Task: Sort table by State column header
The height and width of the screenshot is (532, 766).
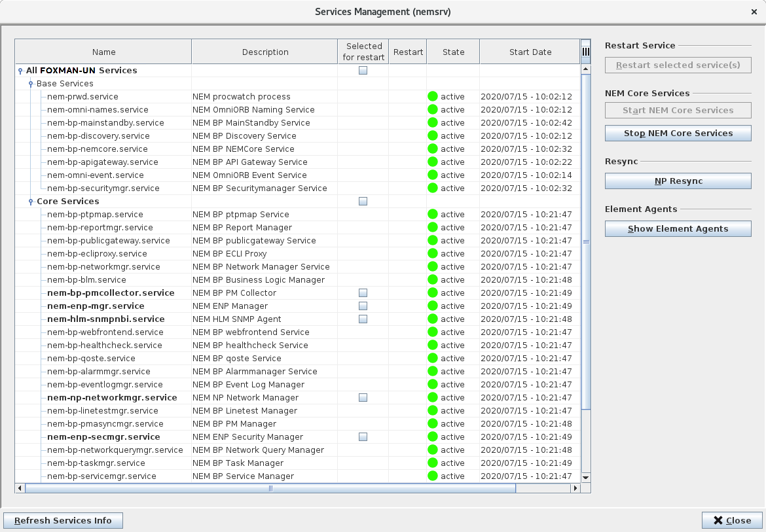Action: (453, 52)
